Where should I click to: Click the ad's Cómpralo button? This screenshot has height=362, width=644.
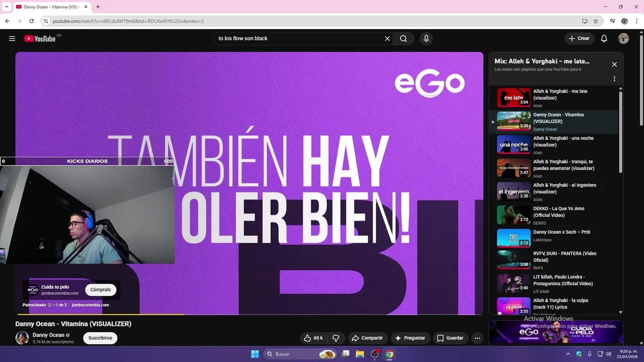click(101, 290)
